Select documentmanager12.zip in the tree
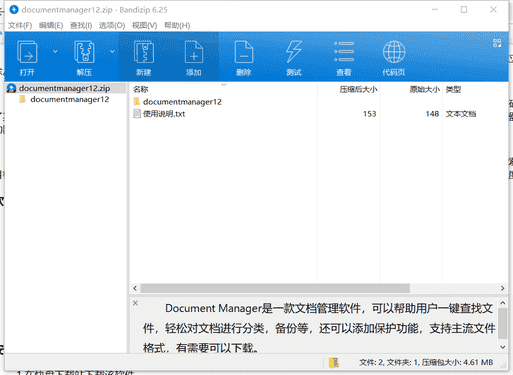 click(64, 88)
